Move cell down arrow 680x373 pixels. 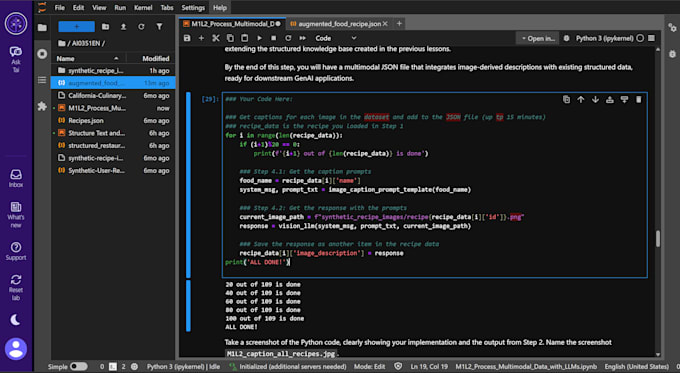[595, 100]
